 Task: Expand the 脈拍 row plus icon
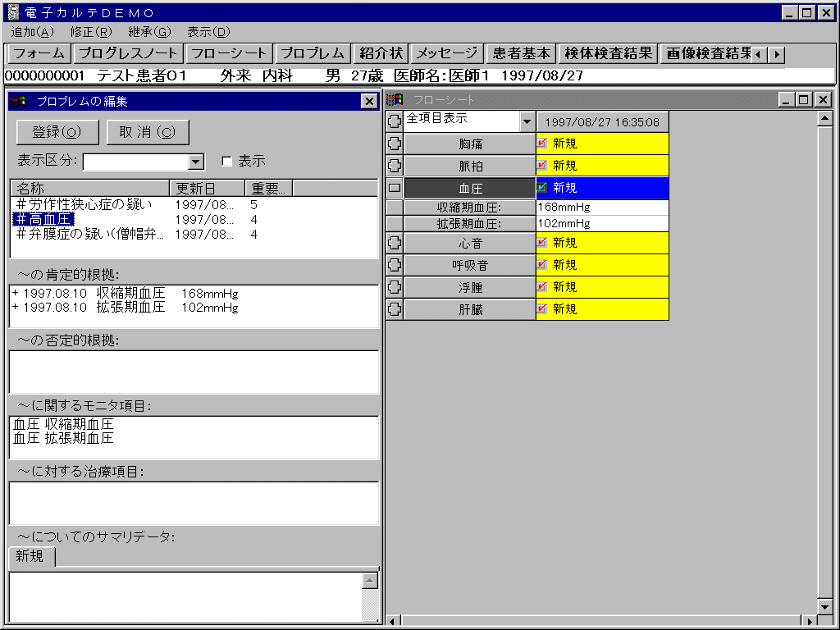[x=395, y=166]
